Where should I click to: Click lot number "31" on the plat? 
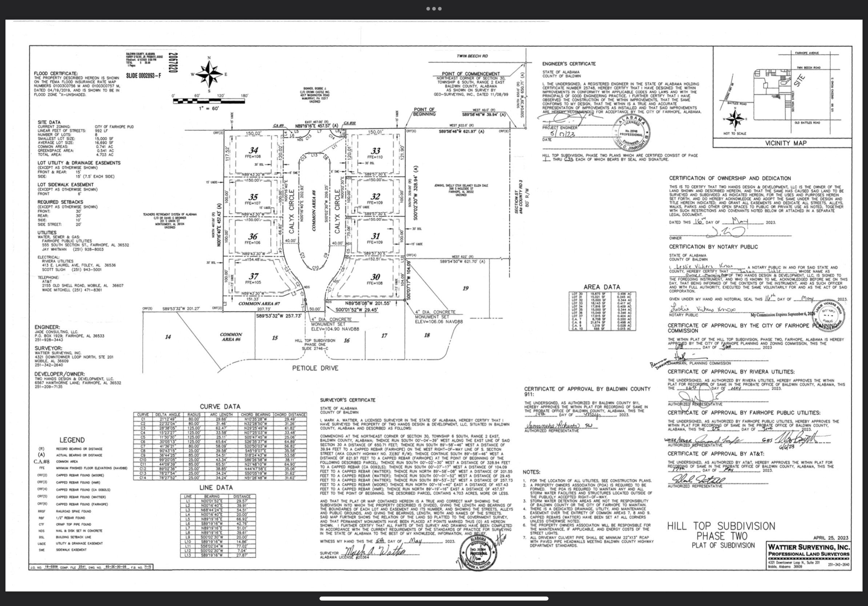coord(375,236)
